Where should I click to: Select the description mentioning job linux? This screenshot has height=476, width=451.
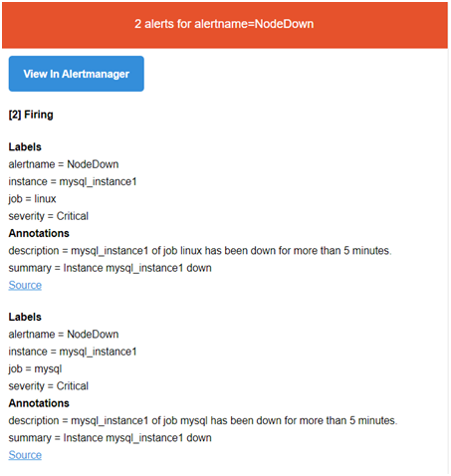coord(200,251)
